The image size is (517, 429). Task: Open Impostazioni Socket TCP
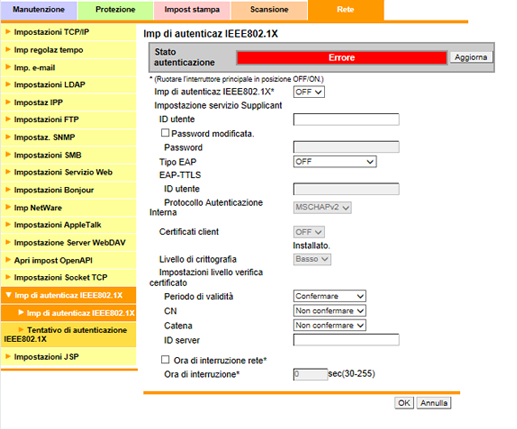[68, 277]
